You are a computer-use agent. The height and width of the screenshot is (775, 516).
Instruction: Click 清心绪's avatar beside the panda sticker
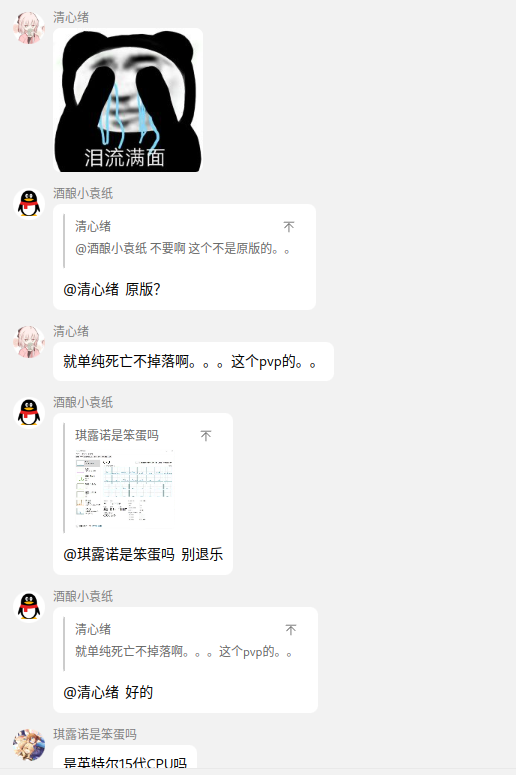point(29,28)
